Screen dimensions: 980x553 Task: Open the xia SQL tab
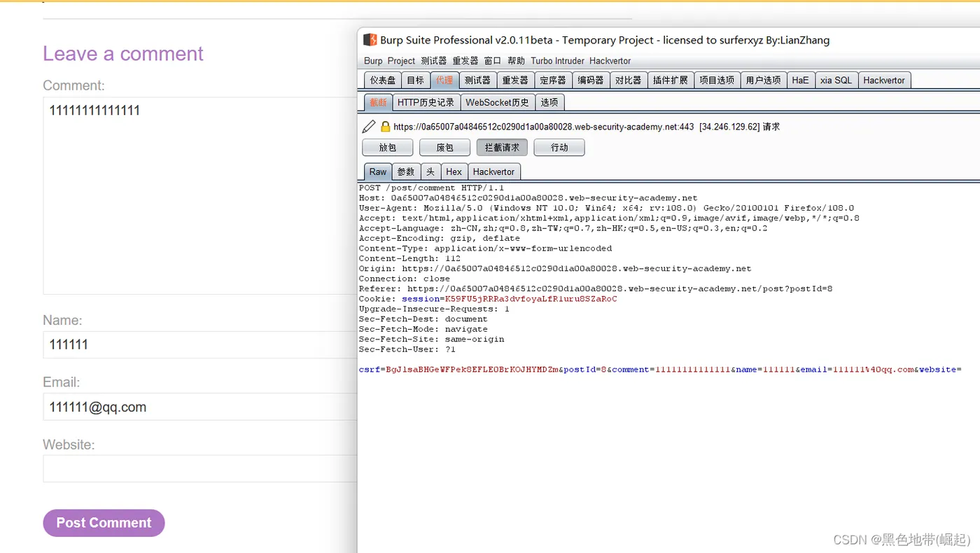click(836, 80)
